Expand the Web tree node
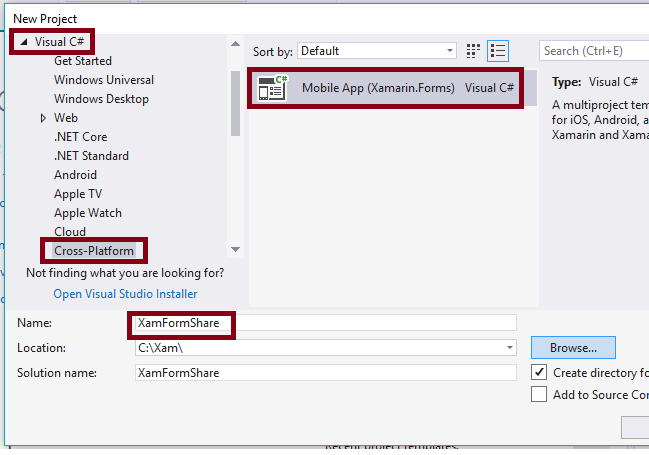The image size is (649, 455). (x=43, y=118)
